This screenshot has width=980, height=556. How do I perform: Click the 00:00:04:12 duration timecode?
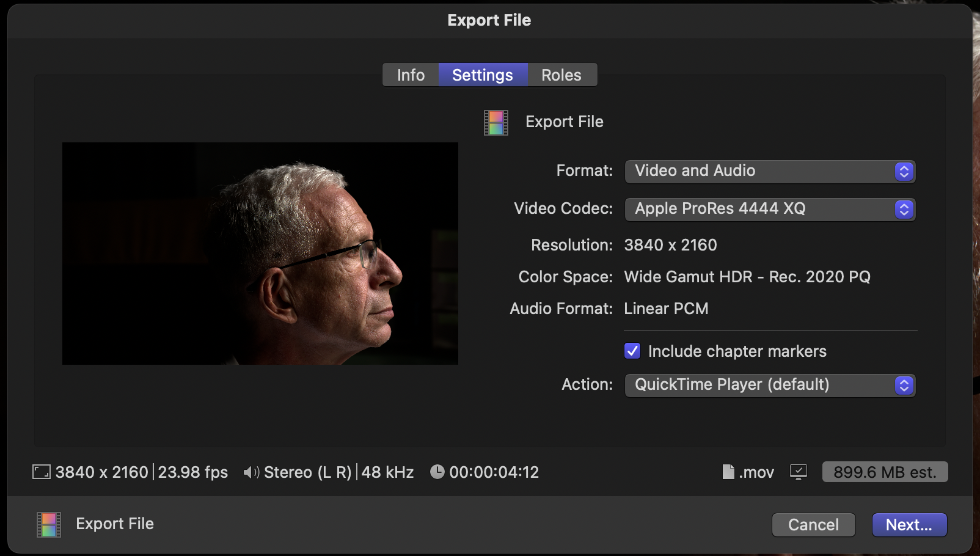(494, 472)
